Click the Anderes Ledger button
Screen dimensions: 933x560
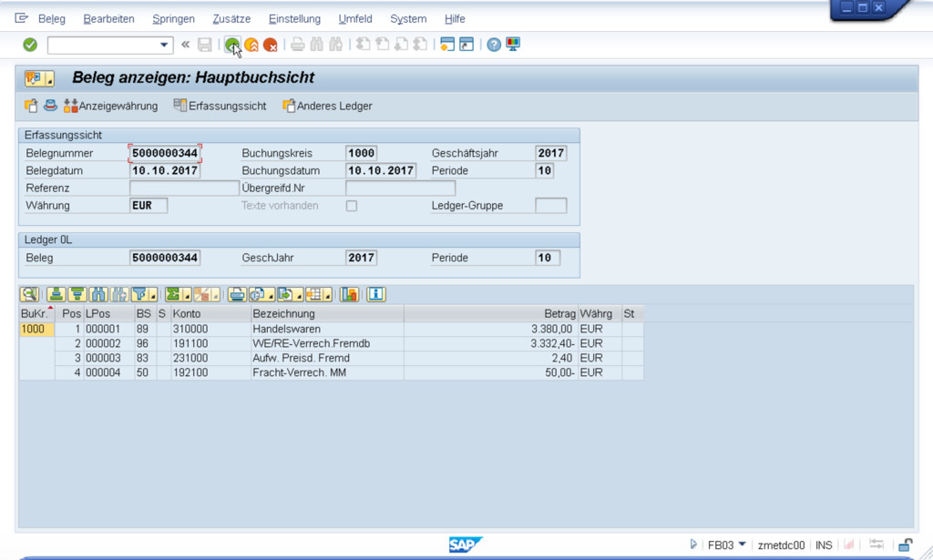tap(328, 106)
